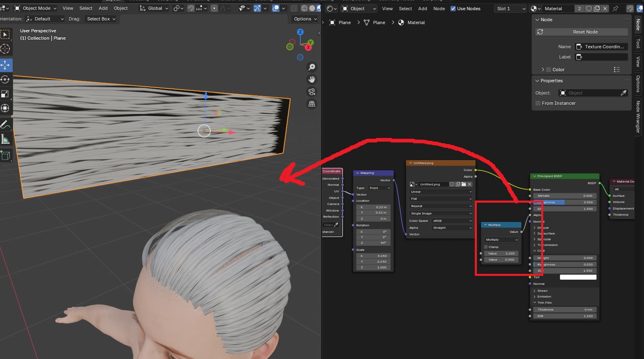This screenshot has width=644, height=359.
Task: Open image folder icon in Untitled.png node
Action: pos(464,184)
